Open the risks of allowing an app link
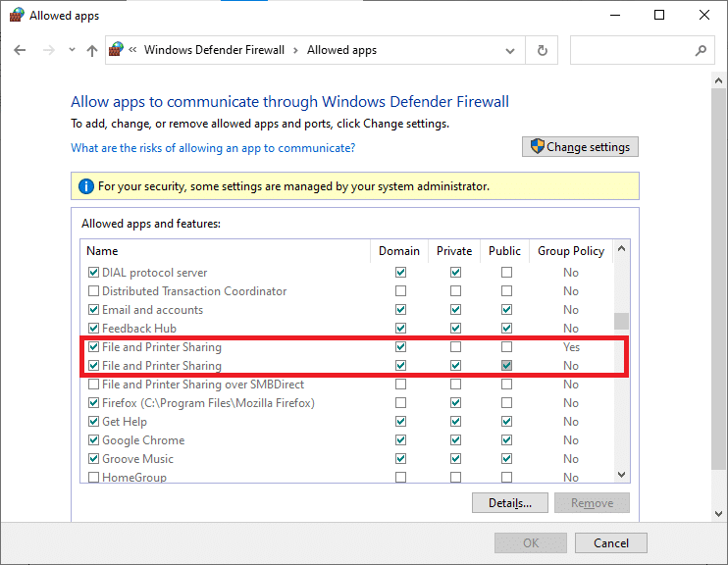 click(213, 148)
